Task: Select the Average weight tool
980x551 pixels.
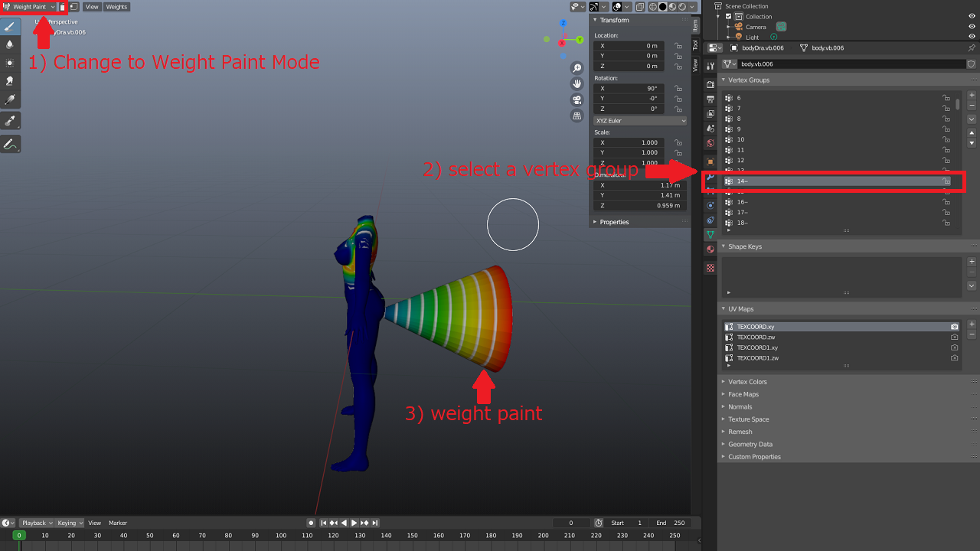Action: [x=10, y=63]
